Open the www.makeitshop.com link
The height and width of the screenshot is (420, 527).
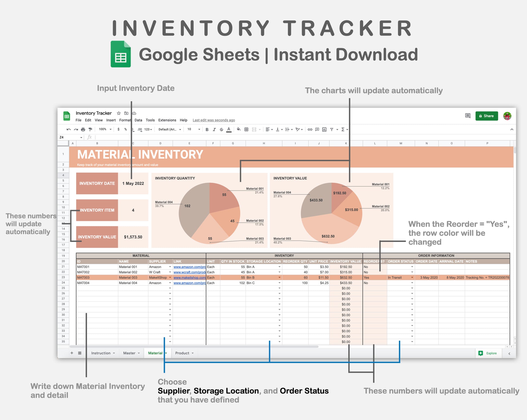(189, 278)
